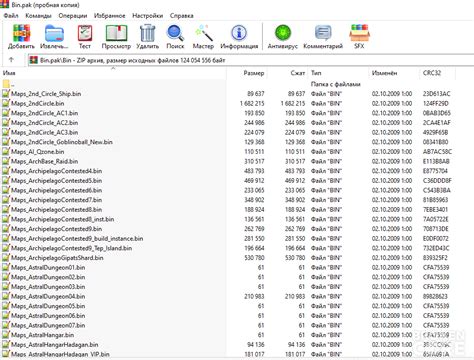The height and width of the screenshot is (360, 474).
Task: Go up one folder level arrow
Action: pyautogui.click(x=11, y=60)
